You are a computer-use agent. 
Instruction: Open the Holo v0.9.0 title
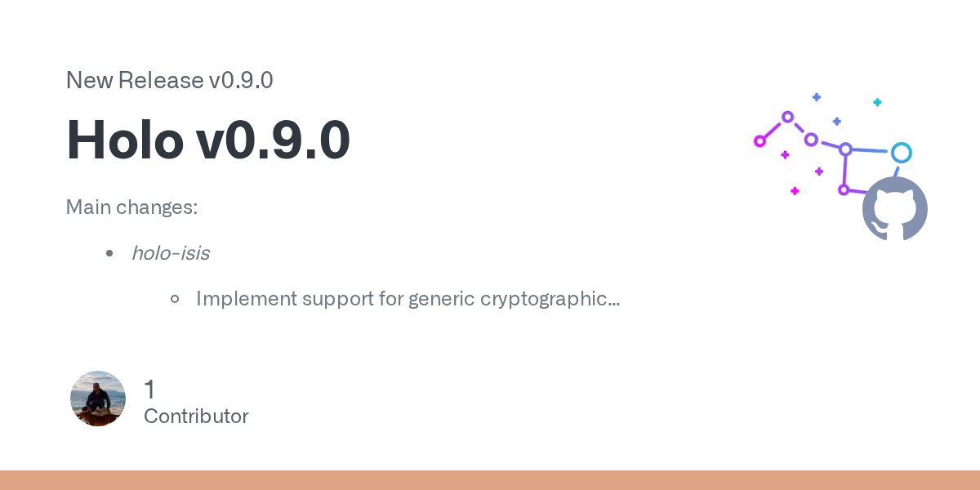click(208, 140)
